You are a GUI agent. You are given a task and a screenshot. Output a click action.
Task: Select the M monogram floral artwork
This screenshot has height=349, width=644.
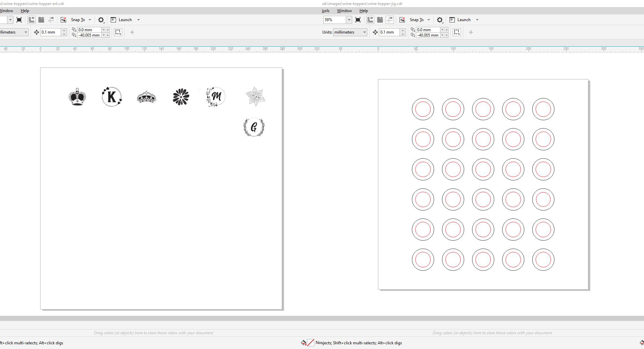click(x=215, y=97)
